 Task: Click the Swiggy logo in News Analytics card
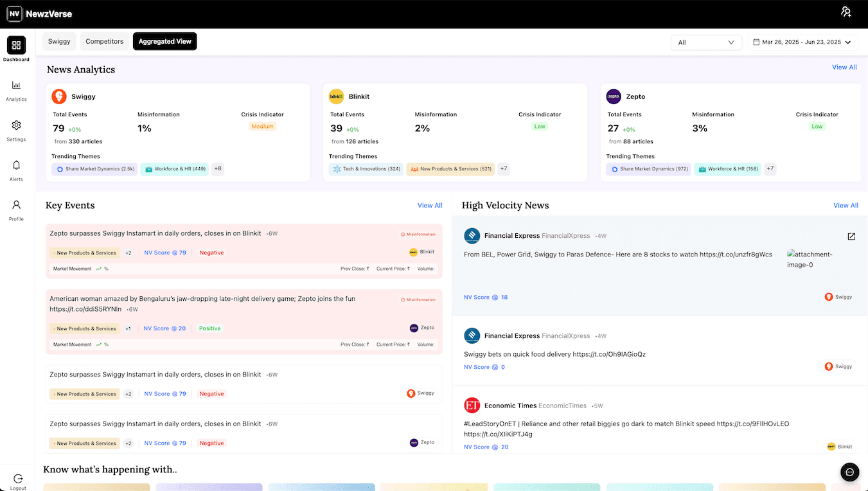[59, 96]
